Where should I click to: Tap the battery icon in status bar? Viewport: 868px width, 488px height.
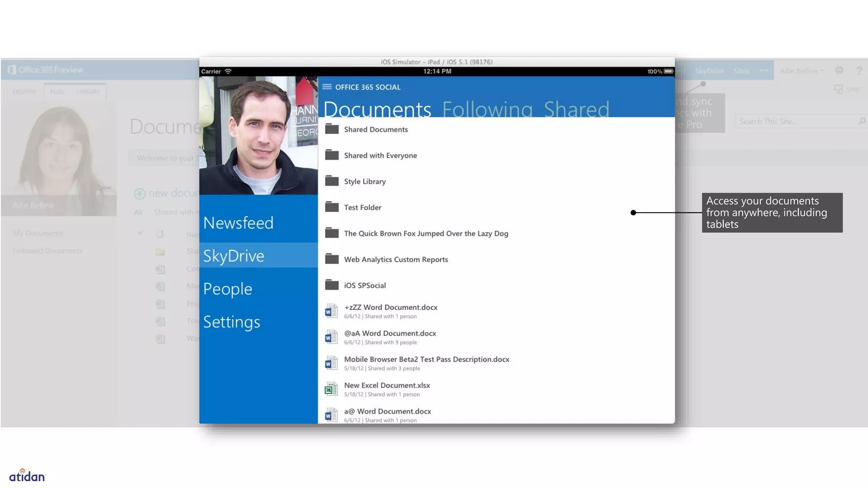click(668, 71)
